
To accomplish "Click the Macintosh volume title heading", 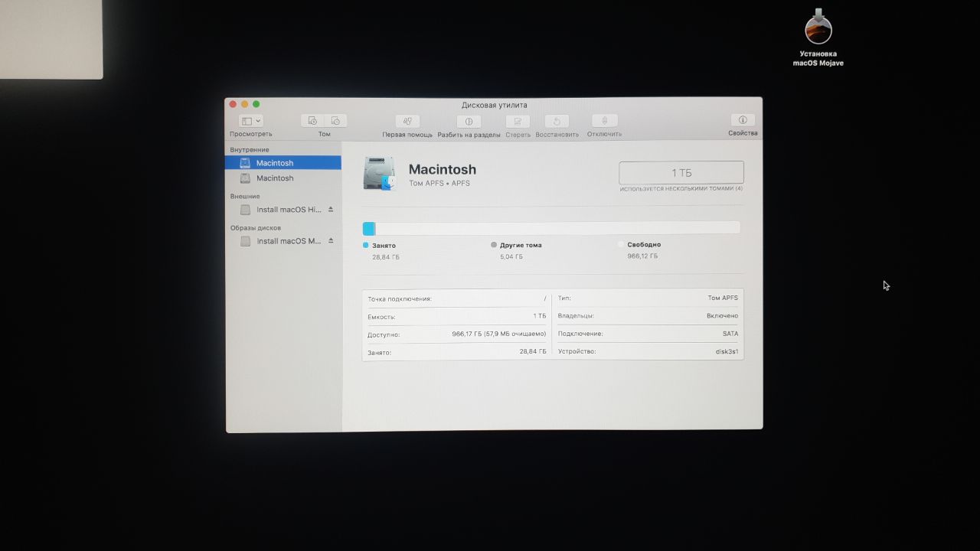I will pyautogui.click(x=443, y=169).
